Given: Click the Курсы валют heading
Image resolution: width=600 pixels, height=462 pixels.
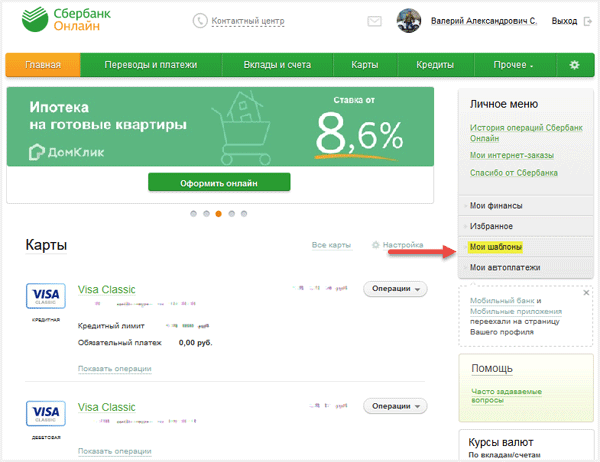Looking at the screenshot, I should pos(501,442).
